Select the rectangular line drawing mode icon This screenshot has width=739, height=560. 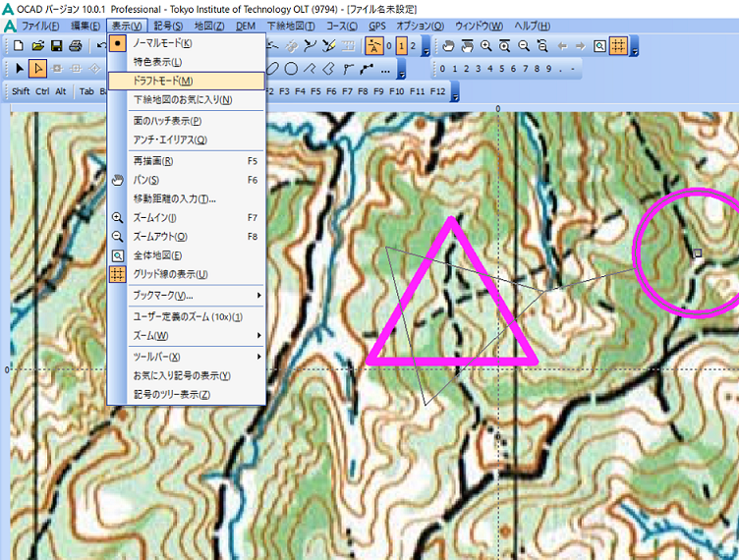click(x=310, y=69)
